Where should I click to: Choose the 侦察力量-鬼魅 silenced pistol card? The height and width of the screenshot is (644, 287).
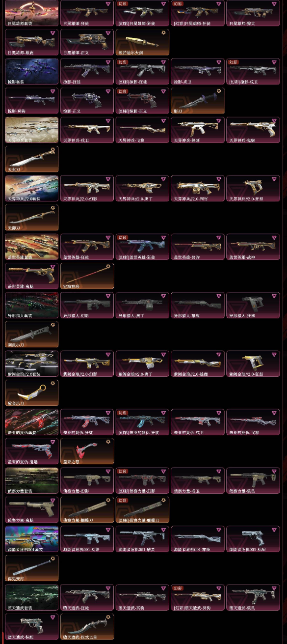point(31,510)
